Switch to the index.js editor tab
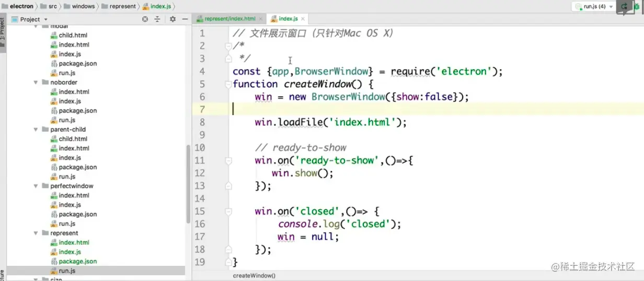Screen dimensions: 644x281 (x=287, y=19)
